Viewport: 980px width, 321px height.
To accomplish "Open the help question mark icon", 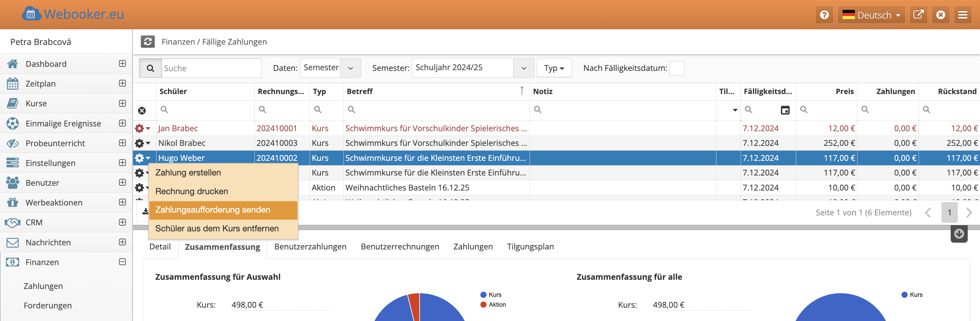I will click(824, 15).
